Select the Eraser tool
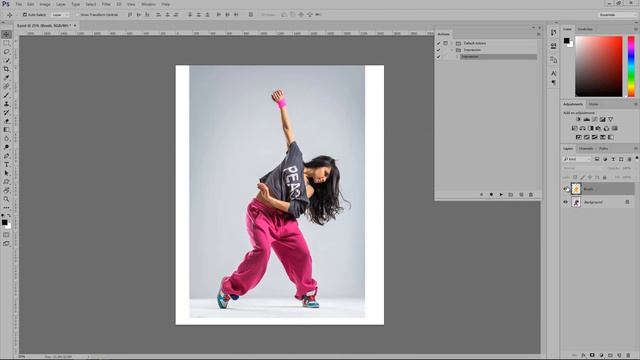The image size is (640, 360). tap(6, 121)
